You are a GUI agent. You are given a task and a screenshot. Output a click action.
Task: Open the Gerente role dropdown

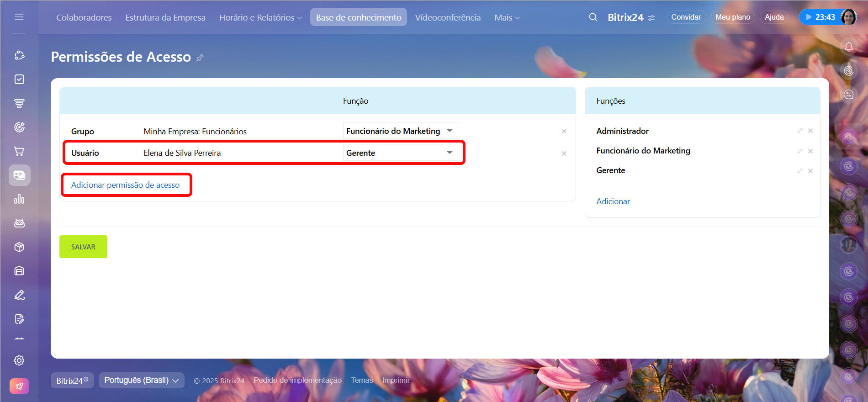(x=400, y=153)
